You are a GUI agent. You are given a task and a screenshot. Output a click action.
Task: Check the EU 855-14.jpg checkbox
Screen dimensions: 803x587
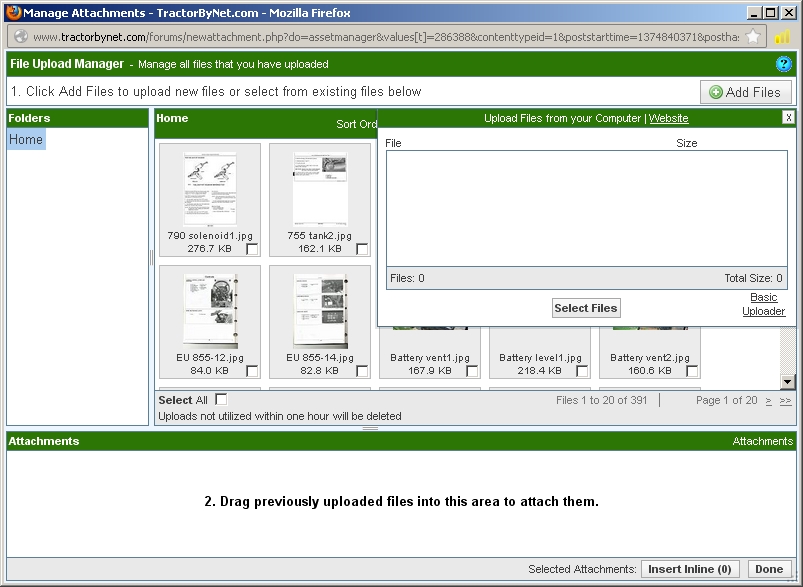[x=362, y=371]
